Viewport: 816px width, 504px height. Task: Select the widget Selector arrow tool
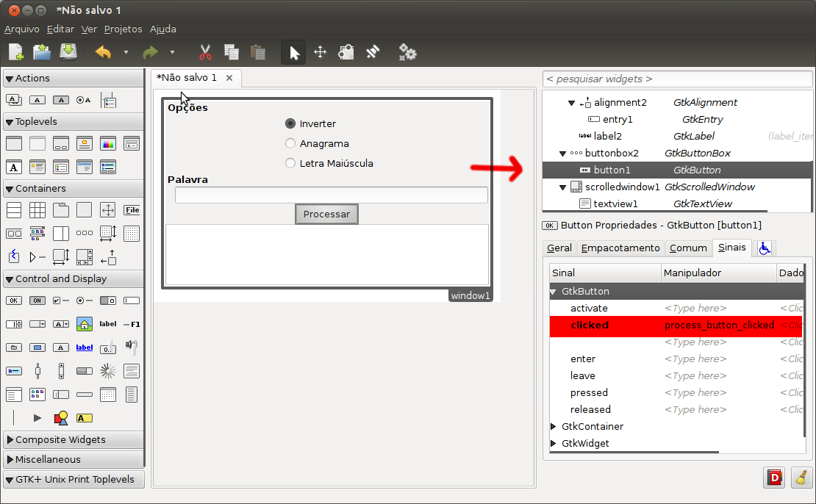[x=293, y=51]
